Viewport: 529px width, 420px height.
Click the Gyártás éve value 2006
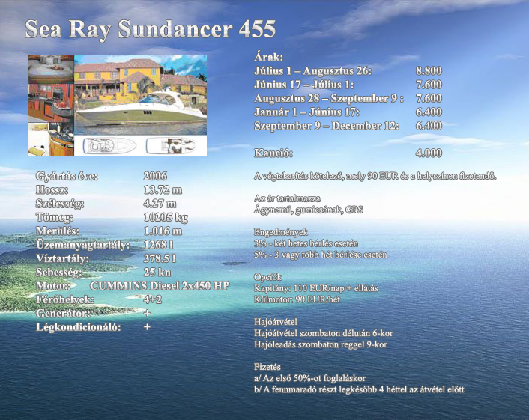[x=157, y=177]
